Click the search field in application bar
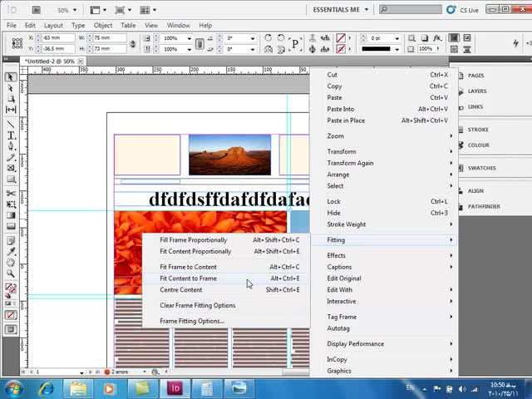The height and width of the screenshot is (399, 532). point(410,10)
